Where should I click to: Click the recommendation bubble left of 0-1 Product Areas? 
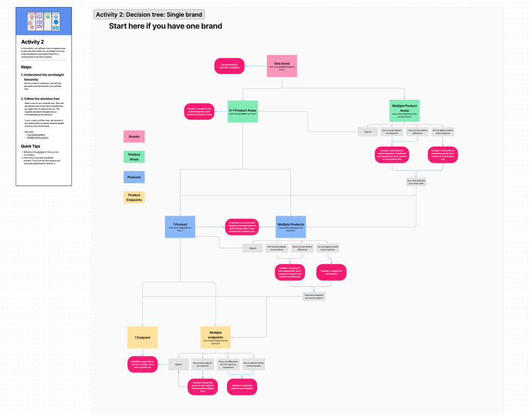pyautogui.click(x=199, y=112)
